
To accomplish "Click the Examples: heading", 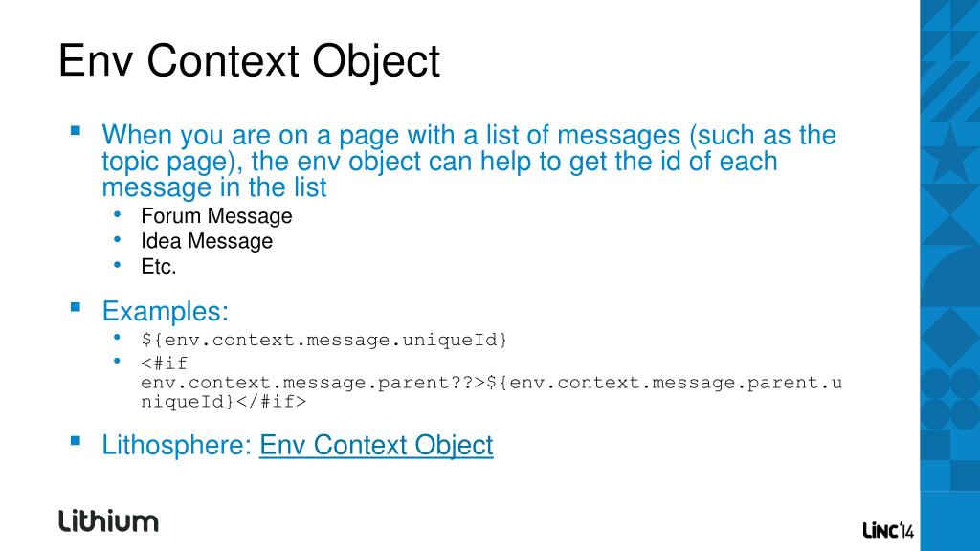I will [x=166, y=311].
